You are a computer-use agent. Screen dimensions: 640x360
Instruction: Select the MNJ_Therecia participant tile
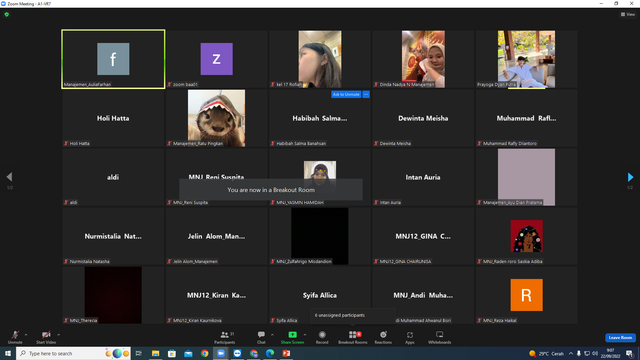coord(113,295)
